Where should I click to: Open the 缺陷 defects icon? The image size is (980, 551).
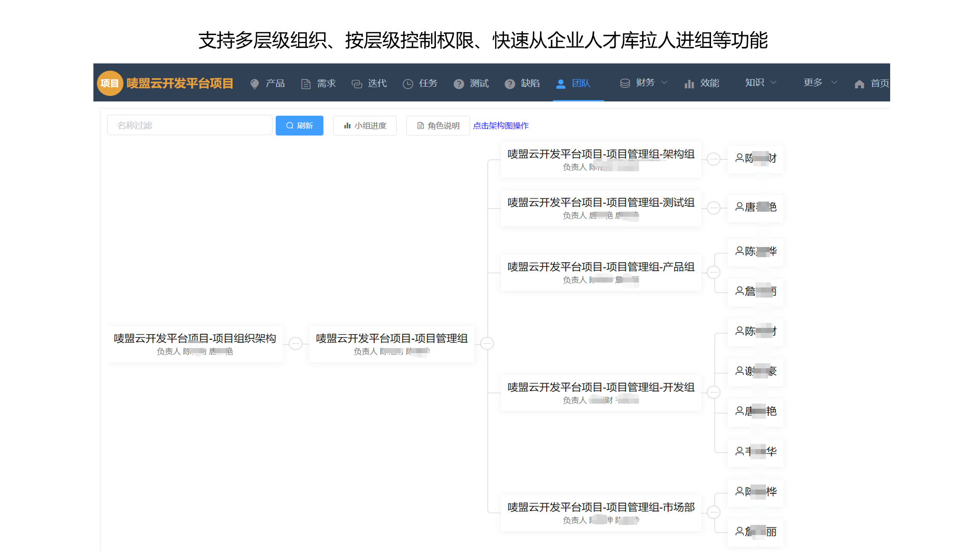[509, 84]
